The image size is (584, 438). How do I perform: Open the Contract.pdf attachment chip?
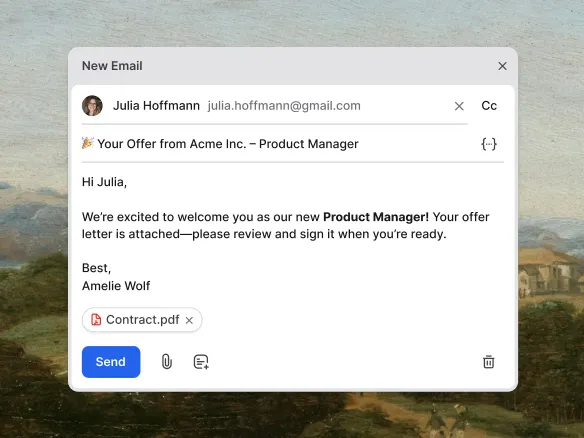pyautogui.click(x=142, y=320)
